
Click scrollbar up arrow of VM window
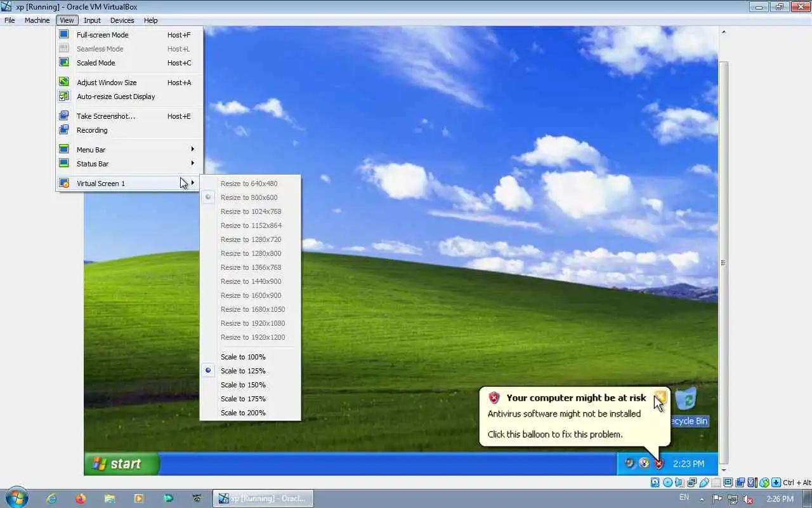[723, 32]
